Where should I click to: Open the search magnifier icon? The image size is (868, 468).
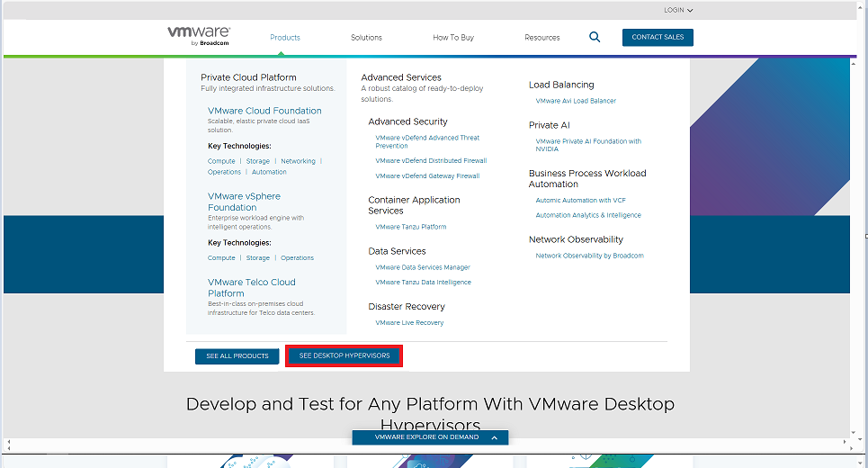coord(595,37)
